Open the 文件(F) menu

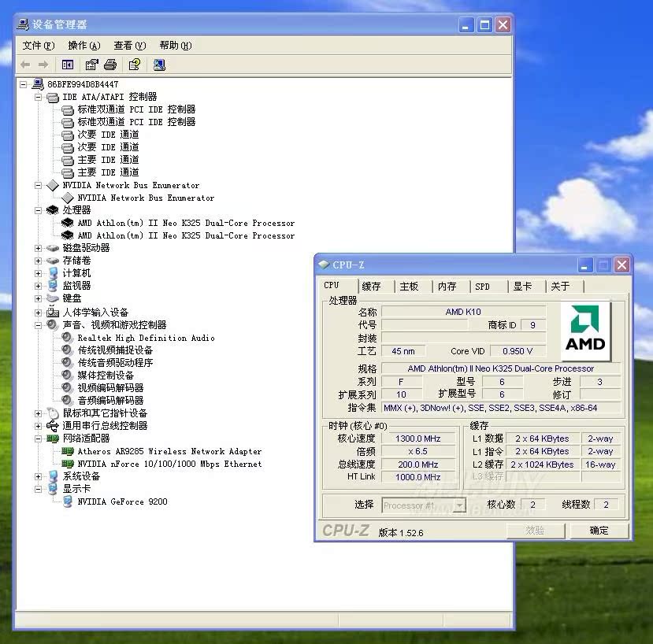pos(39,46)
